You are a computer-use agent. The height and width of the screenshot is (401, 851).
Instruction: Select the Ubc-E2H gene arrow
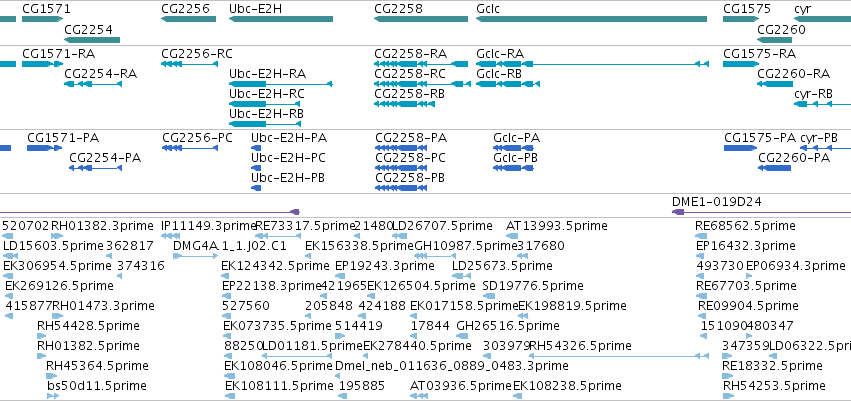tap(281, 19)
